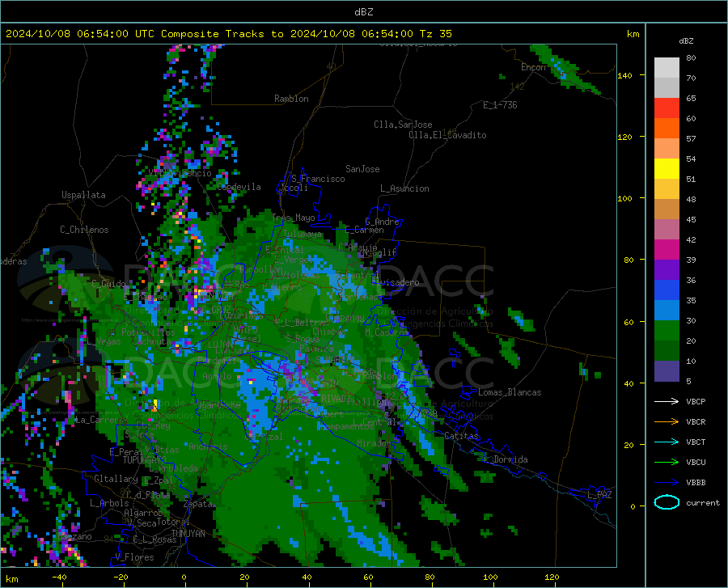Click the 'km' label at bottom left

[x=12, y=579]
